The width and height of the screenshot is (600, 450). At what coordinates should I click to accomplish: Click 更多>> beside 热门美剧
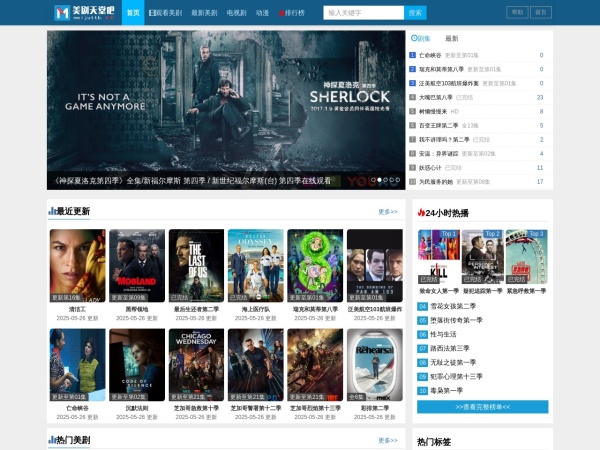pyautogui.click(x=388, y=440)
